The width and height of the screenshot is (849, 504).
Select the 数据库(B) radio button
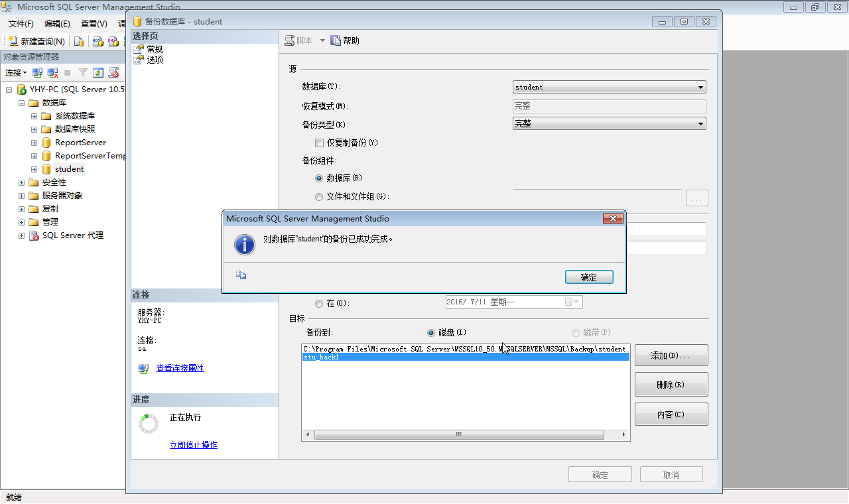[x=319, y=178]
